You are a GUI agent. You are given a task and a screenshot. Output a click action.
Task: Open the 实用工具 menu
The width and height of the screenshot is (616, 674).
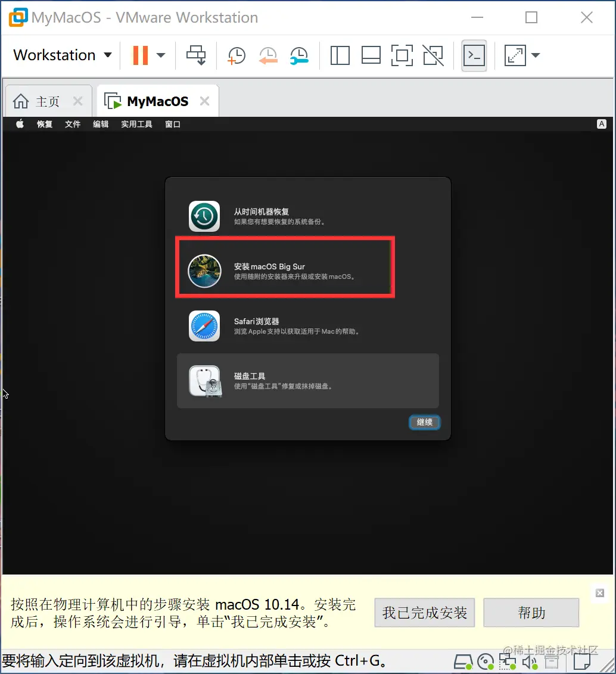(x=136, y=124)
